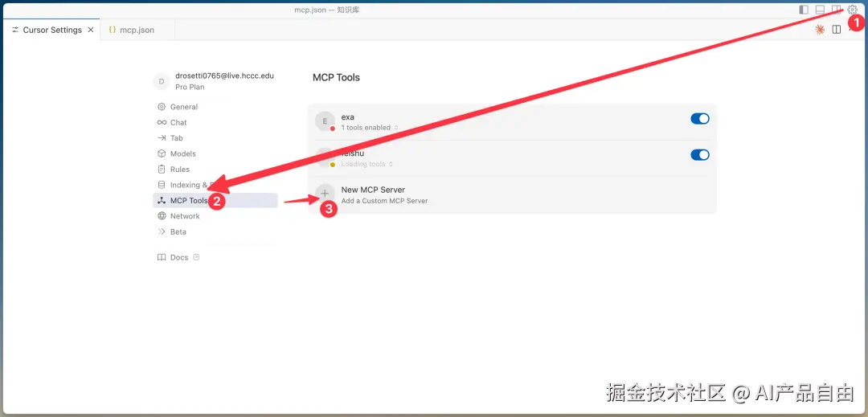Viewport: 868px width, 417px height.
Task: Click the mcp.json braces file icon
Action: point(113,30)
